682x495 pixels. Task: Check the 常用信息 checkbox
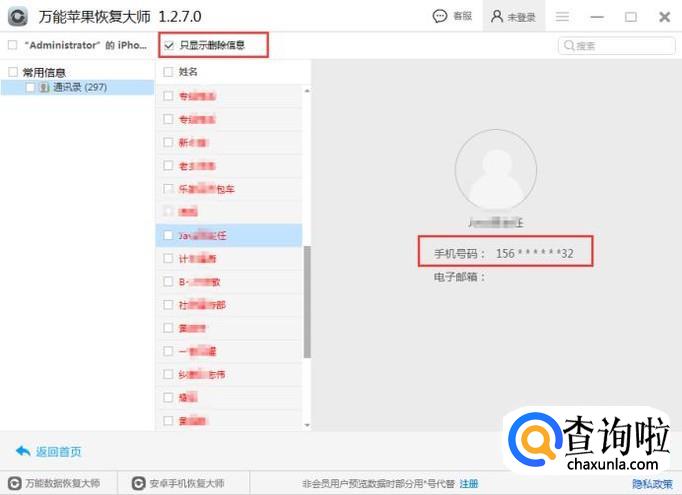click(13, 72)
